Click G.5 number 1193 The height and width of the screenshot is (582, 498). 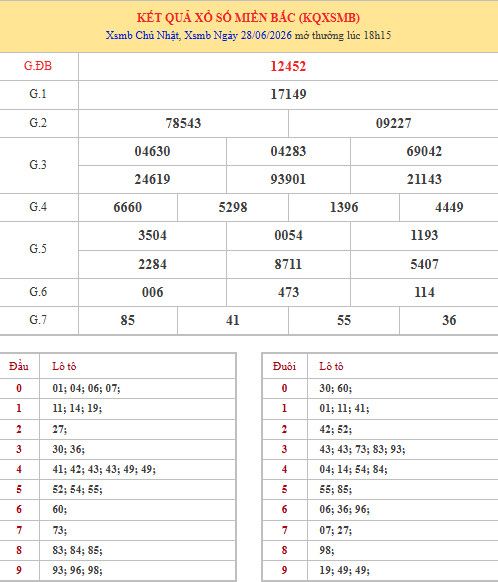point(424,235)
